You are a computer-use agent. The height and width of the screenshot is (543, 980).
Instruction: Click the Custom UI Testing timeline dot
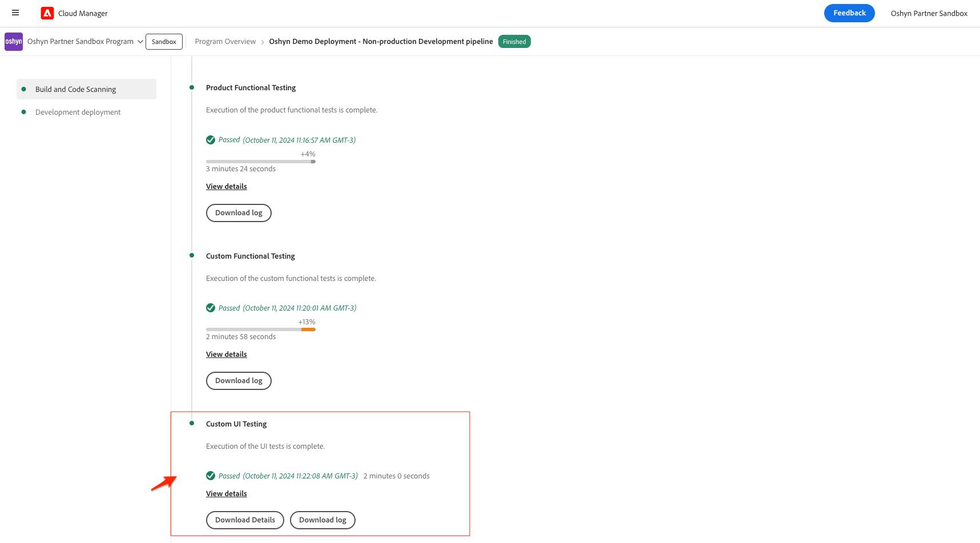pos(192,423)
